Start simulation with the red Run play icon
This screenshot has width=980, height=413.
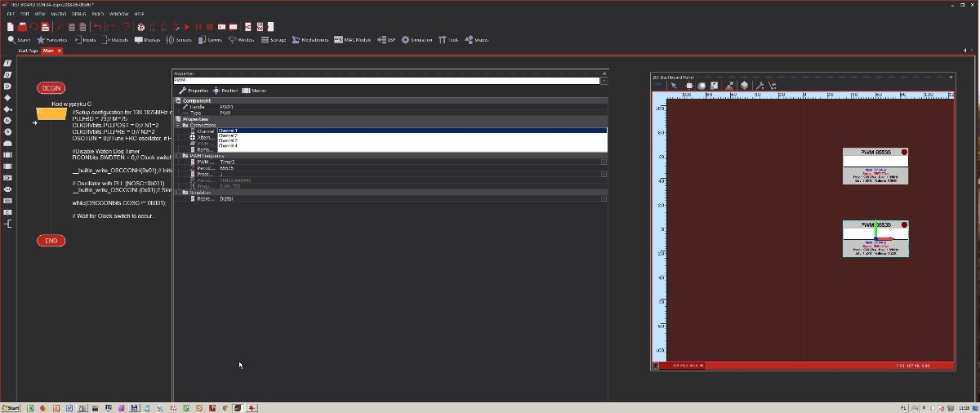pos(186,27)
